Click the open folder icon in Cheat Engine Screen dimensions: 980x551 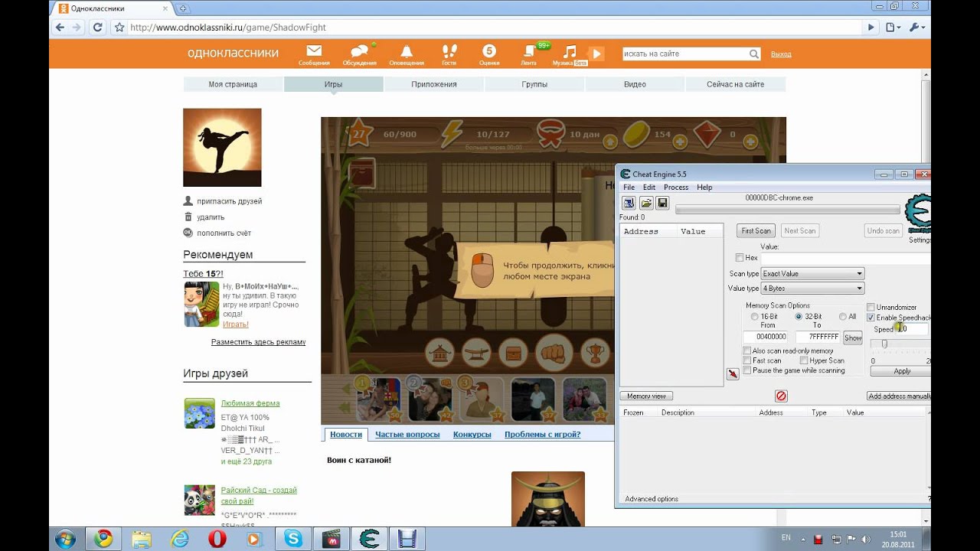645,203
